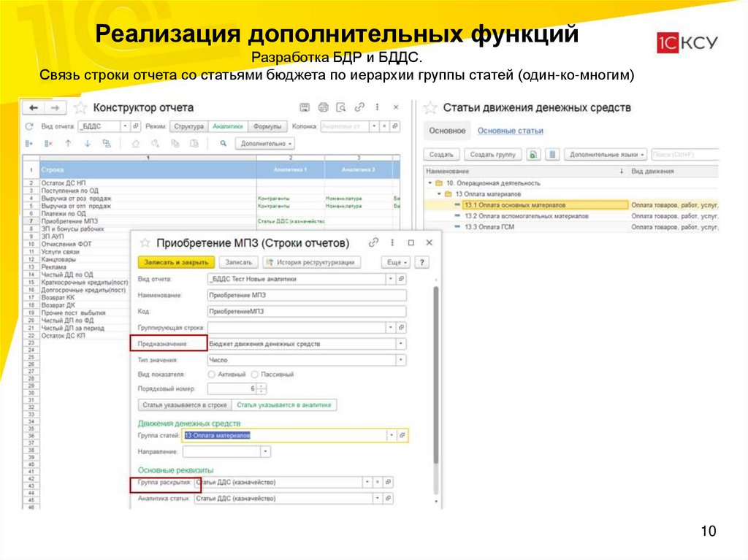
Task: Print the report with printer icon
Action: tap(323, 107)
